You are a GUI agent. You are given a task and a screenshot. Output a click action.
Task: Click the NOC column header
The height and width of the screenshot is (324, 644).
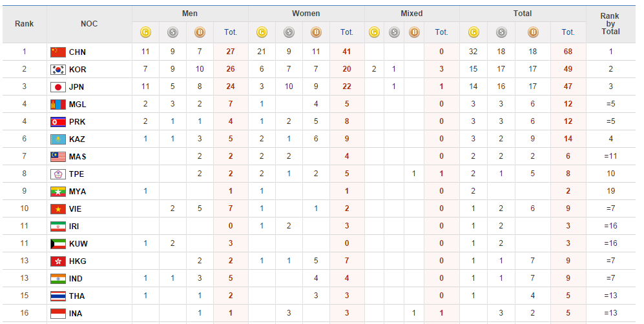tap(89, 24)
